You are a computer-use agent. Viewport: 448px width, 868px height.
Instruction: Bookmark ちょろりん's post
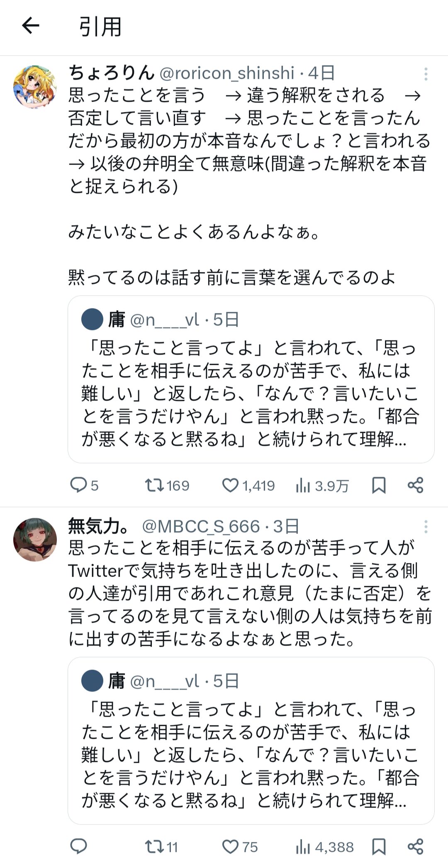pyautogui.click(x=378, y=485)
